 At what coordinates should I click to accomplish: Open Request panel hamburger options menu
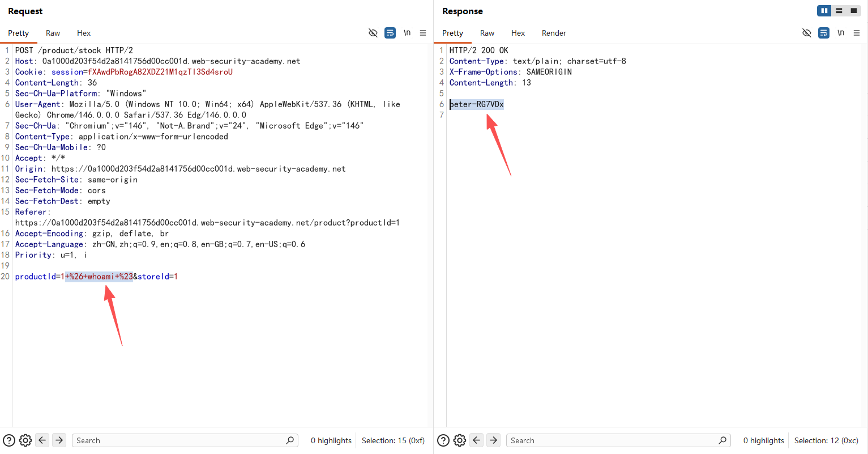423,33
